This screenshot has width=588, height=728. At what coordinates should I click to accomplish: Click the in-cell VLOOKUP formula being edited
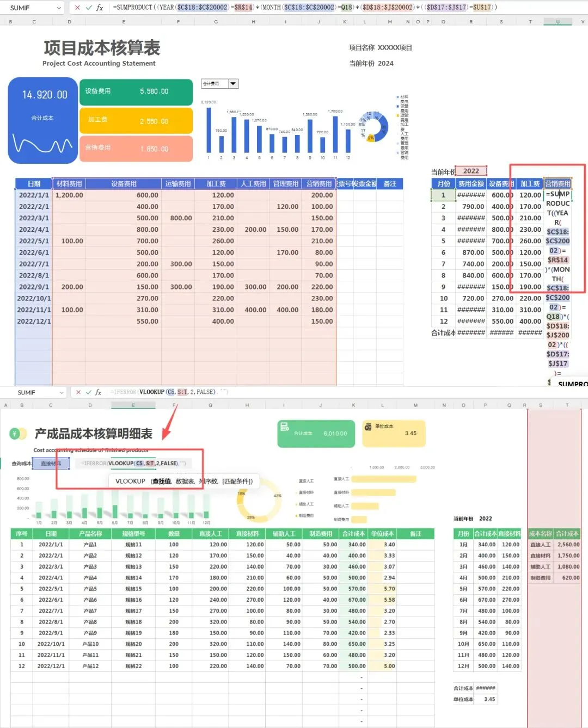[x=133, y=464]
